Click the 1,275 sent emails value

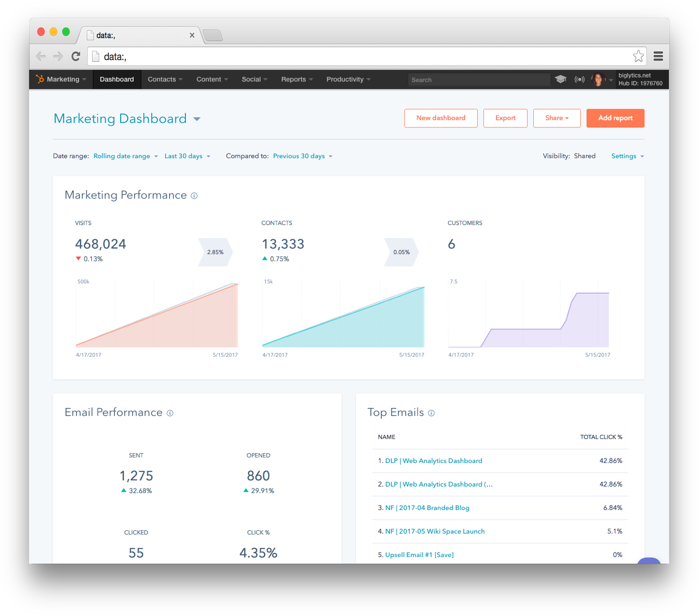[x=136, y=476]
